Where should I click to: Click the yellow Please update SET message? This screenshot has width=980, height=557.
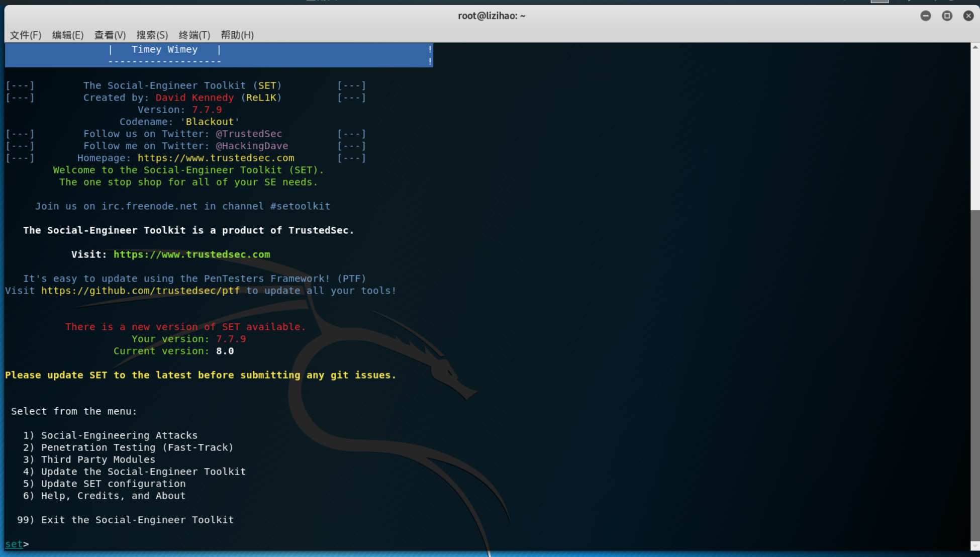(x=201, y=375)
